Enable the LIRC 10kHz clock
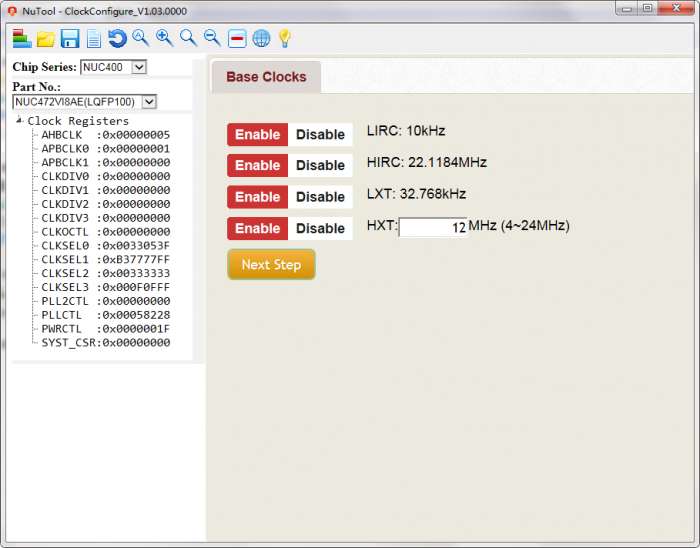Screen dimensions: 700x548 (x=257, y=135)
